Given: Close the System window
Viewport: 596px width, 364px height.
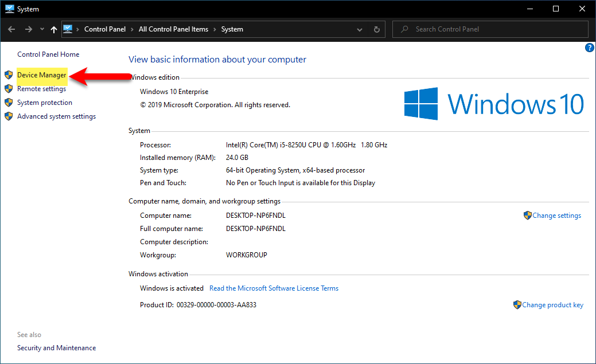Looking at the screenshot, I should (582, 9).
